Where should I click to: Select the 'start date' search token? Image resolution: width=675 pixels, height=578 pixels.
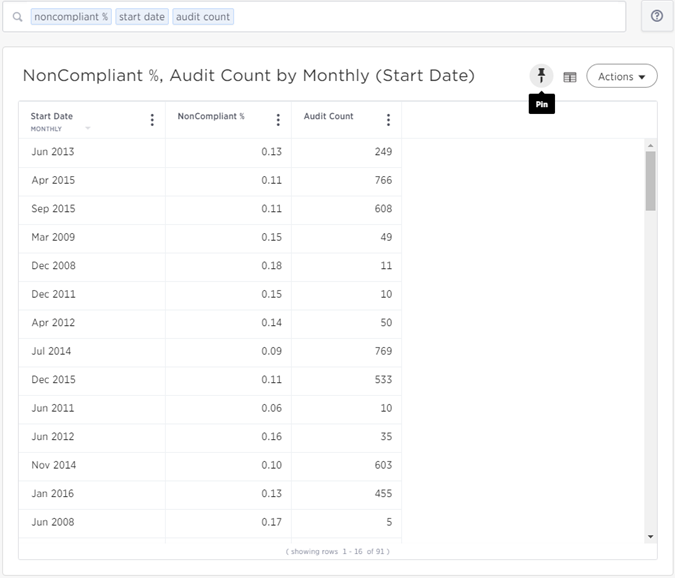click(x=142, y=17)
